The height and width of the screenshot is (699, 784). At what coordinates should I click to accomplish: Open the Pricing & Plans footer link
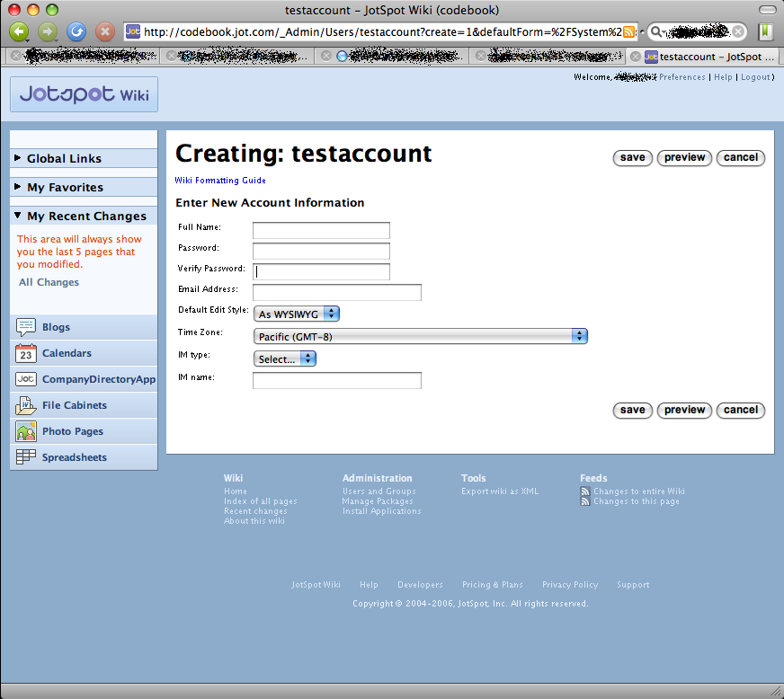click(493, 585)
